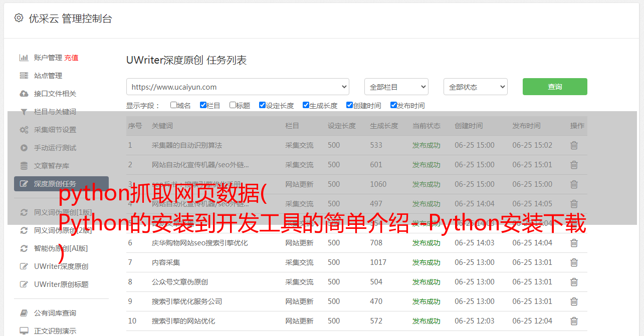This screenshot has height=336, width=644.
Task: Uncheck the 创建时间 field checkbox
Action: click(349, 105)
